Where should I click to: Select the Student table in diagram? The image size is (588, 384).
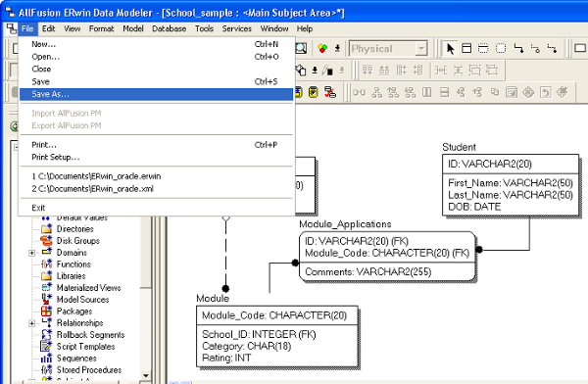point(511,185)
